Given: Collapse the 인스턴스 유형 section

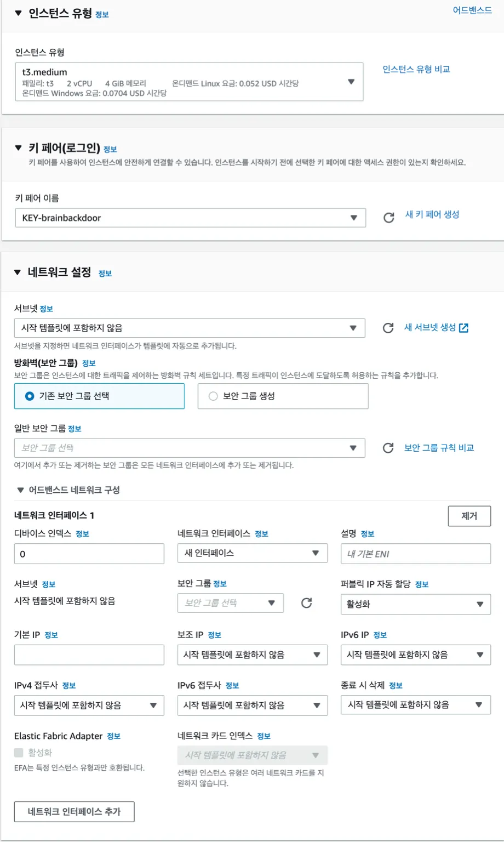Looking at the screenshot, I should [x=18, y=14].
